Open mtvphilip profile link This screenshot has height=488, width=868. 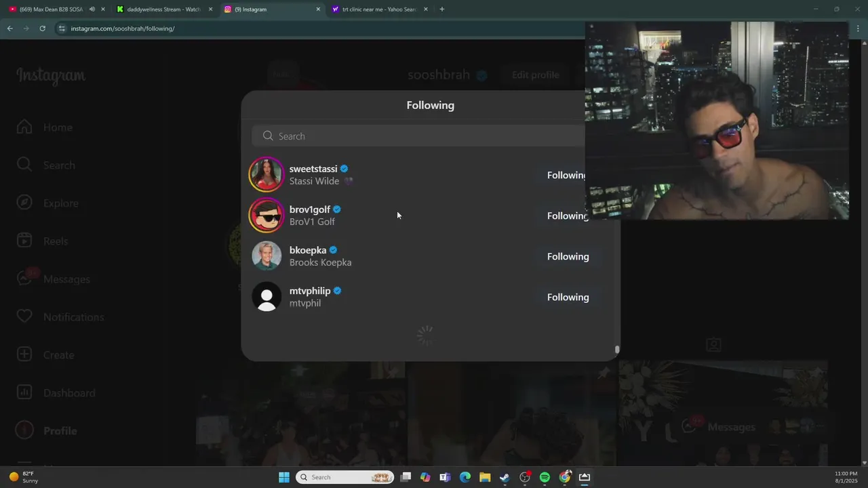point(310,291)
